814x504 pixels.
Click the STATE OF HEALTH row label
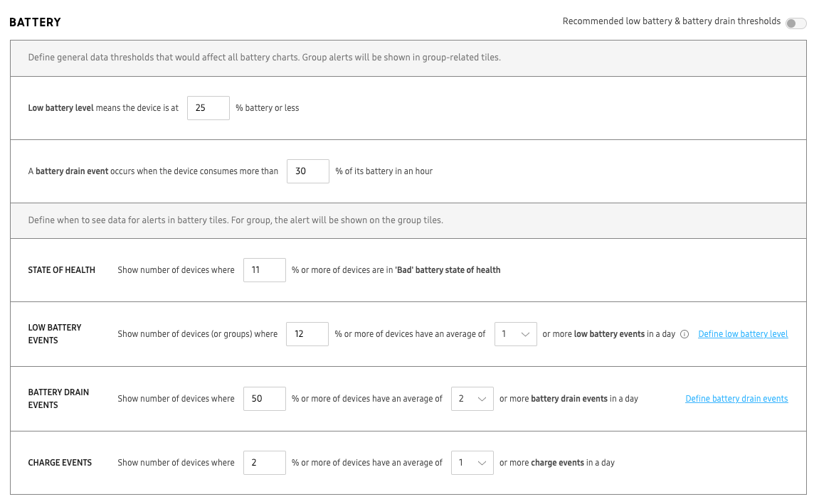[x=62, y=270]
